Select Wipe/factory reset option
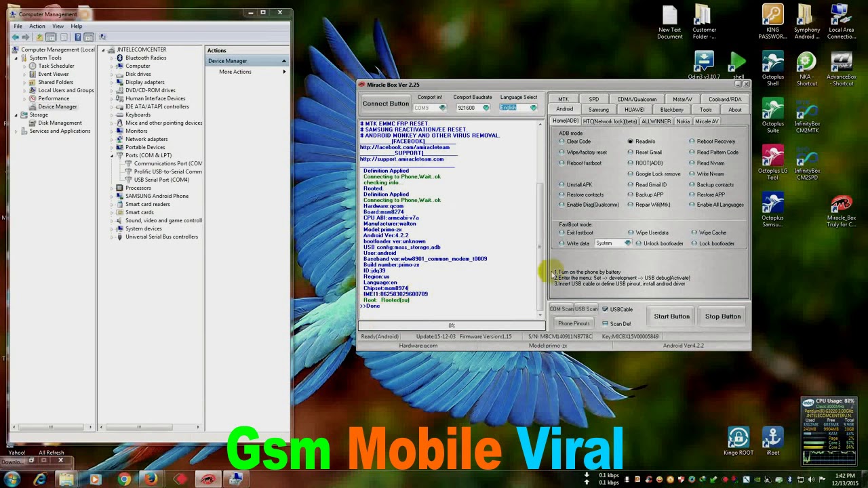The image size is (868, 488). pyautogui.click(x=583, y=152)
